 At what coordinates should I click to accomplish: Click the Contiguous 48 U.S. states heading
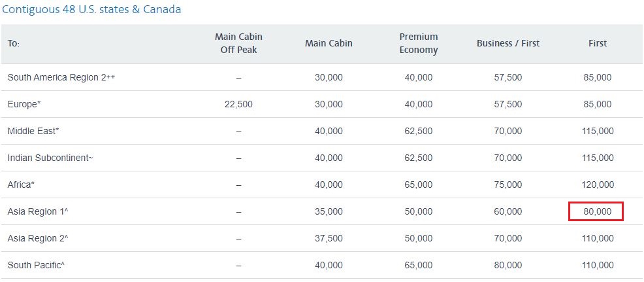click(x=91, y=9)
